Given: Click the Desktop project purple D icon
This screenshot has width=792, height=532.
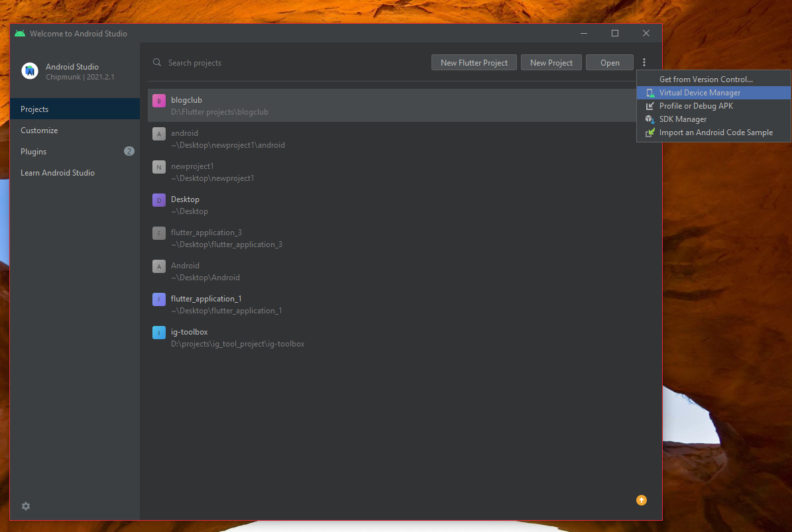Looking at the screenshot, I should tap(159, 200).
